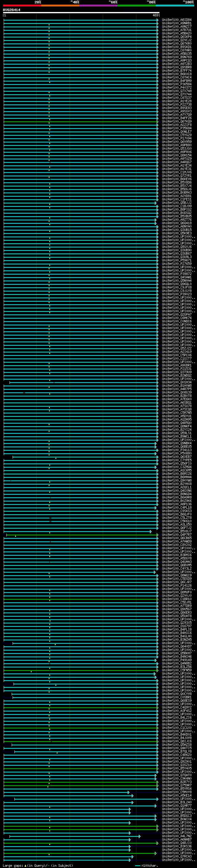197x868 pixels.
Task: Select the UniRef100_P21531 label
Action: [x=176, y=369]
